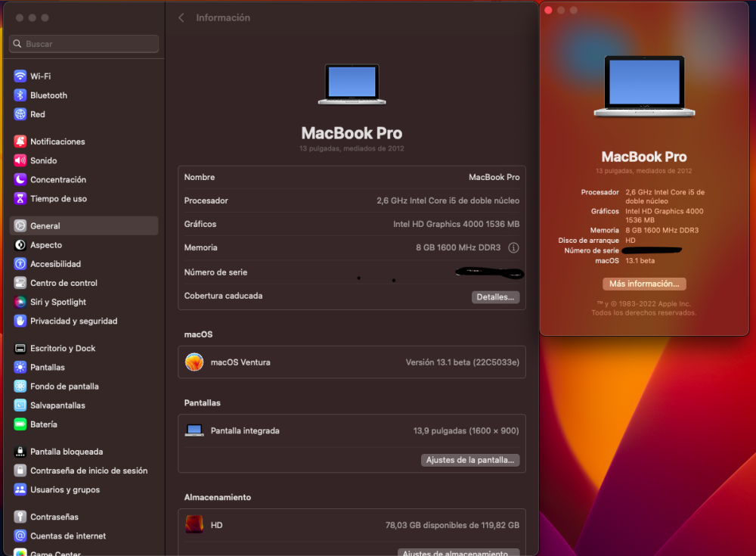Click Más información in About window
The width and height of the screenshot is (756, 556).
click(644, 284)
